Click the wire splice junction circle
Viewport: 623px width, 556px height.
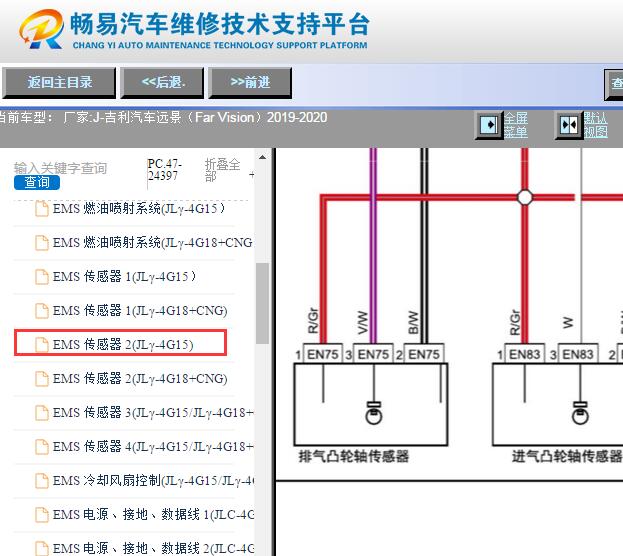(x=525, y=197)
